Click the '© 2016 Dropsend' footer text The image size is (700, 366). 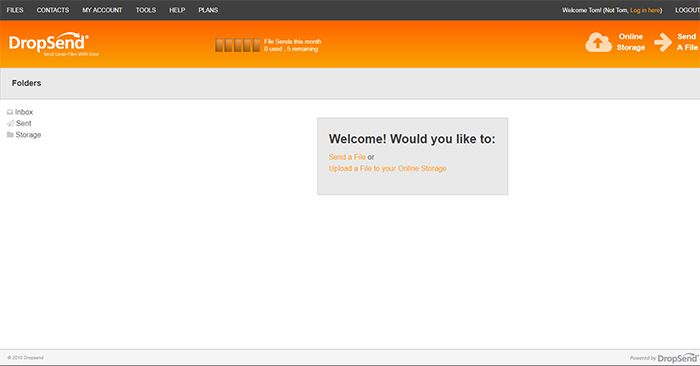(x=25, y=358)
